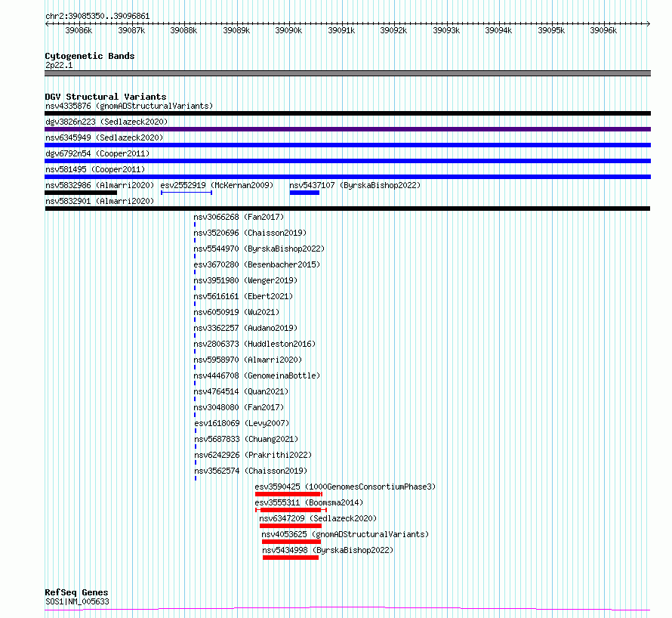Click the dgv3826n223 (Sedlazeck2020) variant label

pyautogui.click(x=106, y=122)
